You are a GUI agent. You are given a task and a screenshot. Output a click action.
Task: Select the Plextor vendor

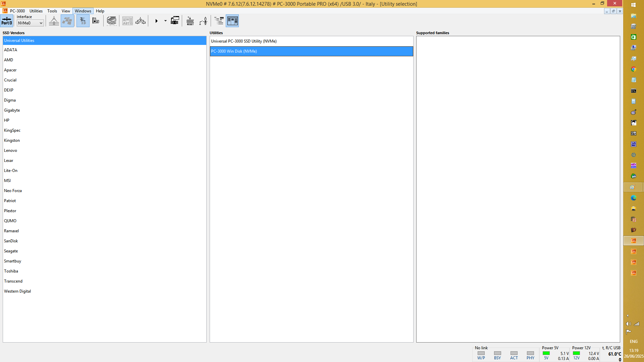tap(104, 211)
